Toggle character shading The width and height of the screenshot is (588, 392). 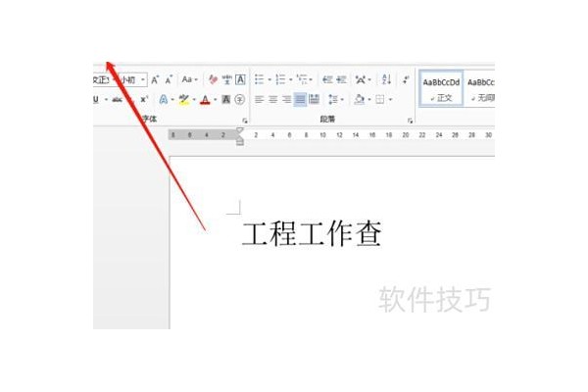pyautogui.click(x=225, y=99)
